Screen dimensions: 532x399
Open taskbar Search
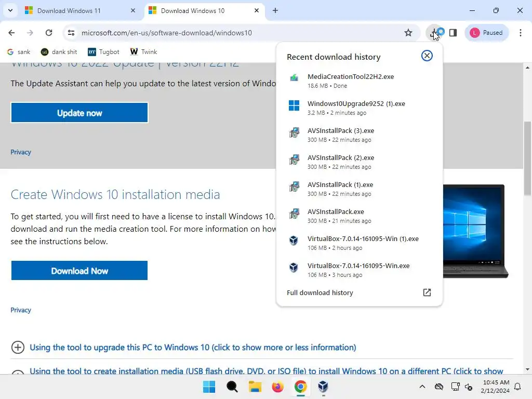pyautogui.click(x=232, y=387)
